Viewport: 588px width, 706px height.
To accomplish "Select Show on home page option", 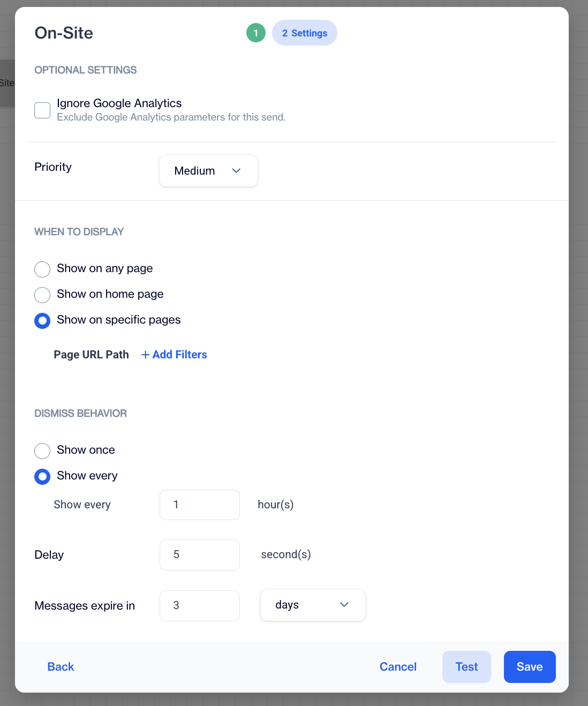I will click(x=42, y=295).
